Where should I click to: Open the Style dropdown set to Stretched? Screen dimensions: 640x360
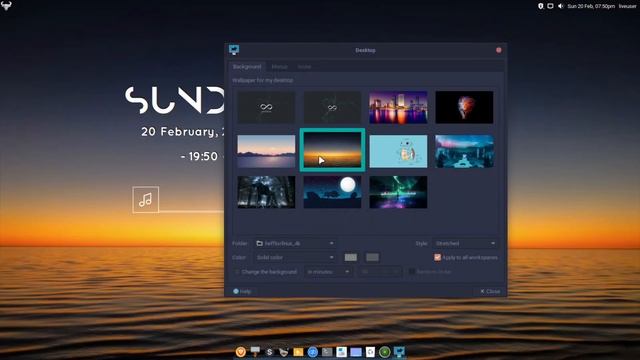pos(465,243)
